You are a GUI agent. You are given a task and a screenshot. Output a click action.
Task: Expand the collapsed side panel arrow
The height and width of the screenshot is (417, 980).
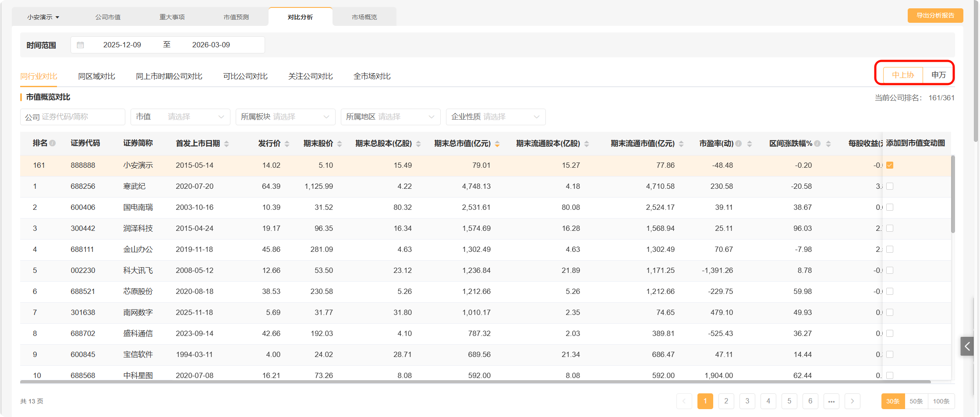click(x=967, y=346)
